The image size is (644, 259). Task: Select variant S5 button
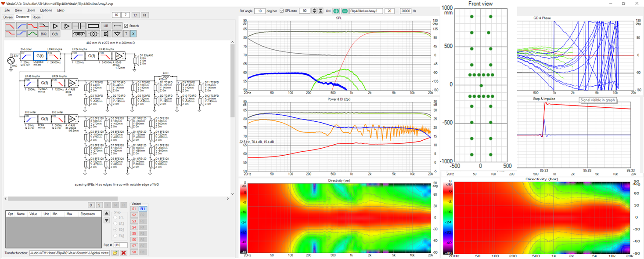coord(134,233)
